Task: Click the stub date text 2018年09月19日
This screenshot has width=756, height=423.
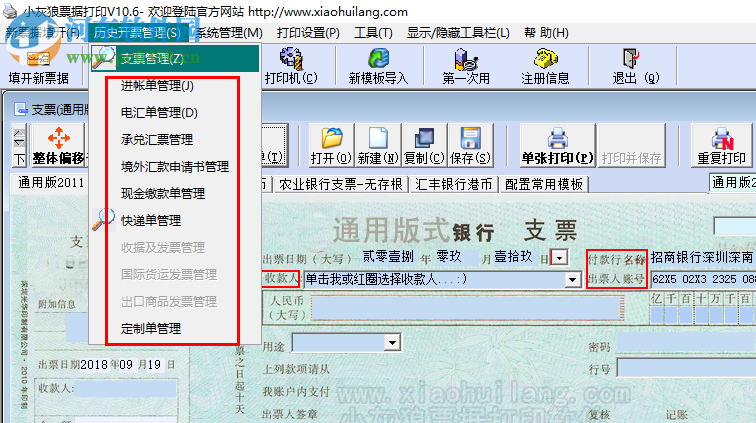Action: [x=128, y=365]
